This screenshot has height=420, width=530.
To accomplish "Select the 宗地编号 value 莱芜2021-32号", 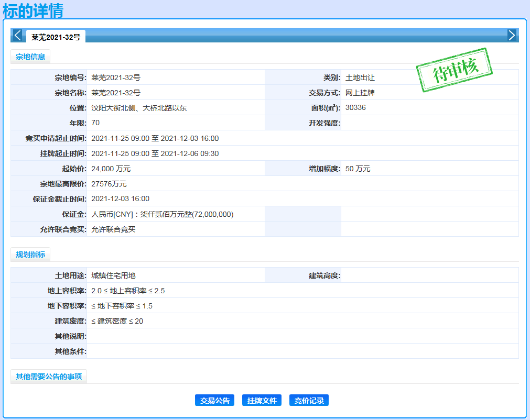I will coord(116,78).
